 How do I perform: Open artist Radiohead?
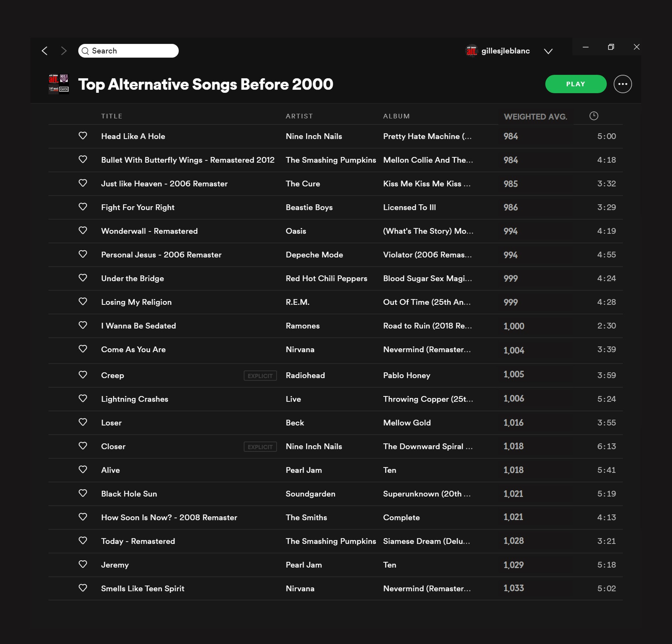click(305, 376)
